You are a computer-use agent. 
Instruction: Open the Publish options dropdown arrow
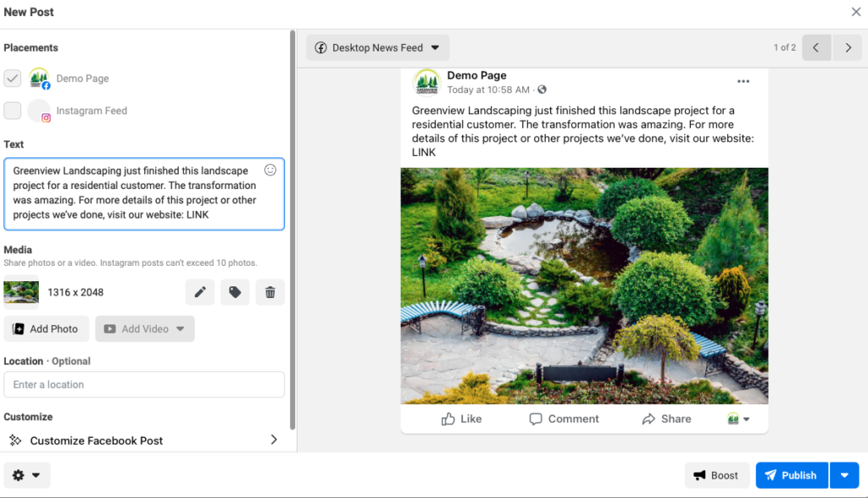click(x=844, y=475)
